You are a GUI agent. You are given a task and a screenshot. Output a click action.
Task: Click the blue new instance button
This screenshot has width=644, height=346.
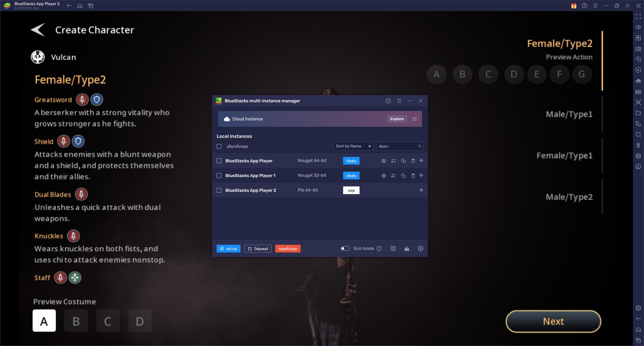tap(228, 249)
